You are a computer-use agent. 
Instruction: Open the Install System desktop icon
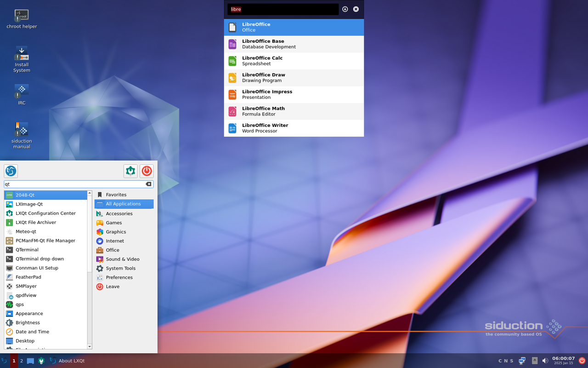coord(22,59)
